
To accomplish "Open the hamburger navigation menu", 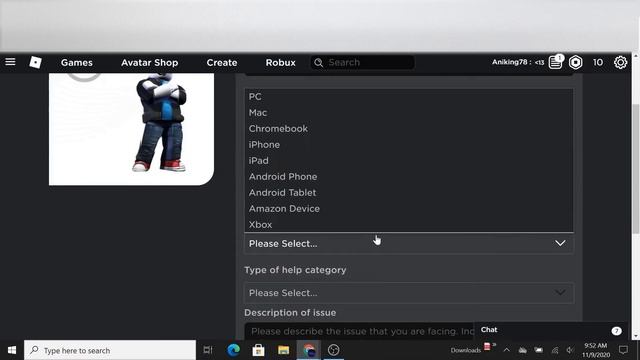I will pyautogui.click(x=10, y=62).
